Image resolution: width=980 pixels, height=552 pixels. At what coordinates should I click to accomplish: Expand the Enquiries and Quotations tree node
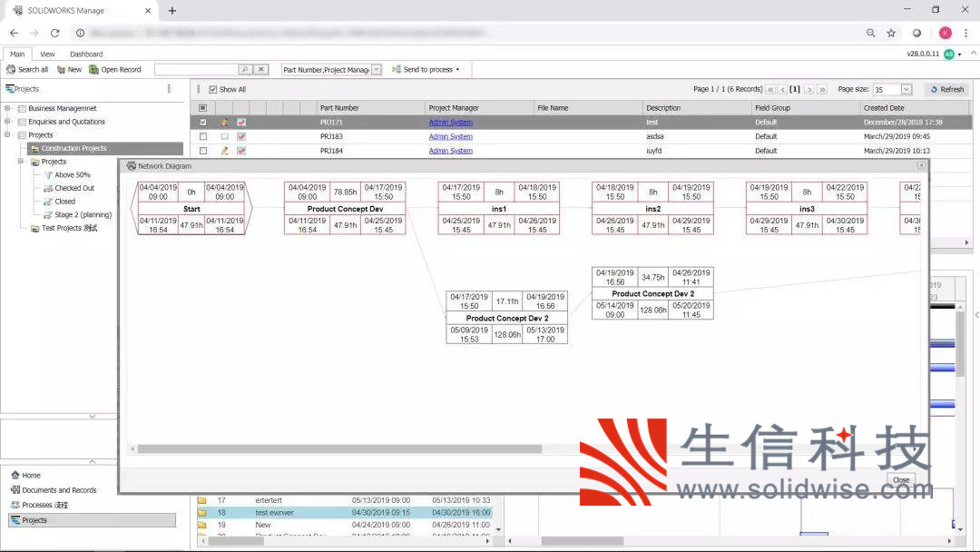click(7, 122)
